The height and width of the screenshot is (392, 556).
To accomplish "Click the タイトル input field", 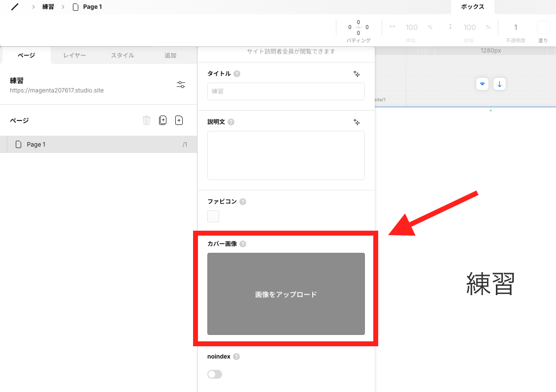I will (286, 91).
